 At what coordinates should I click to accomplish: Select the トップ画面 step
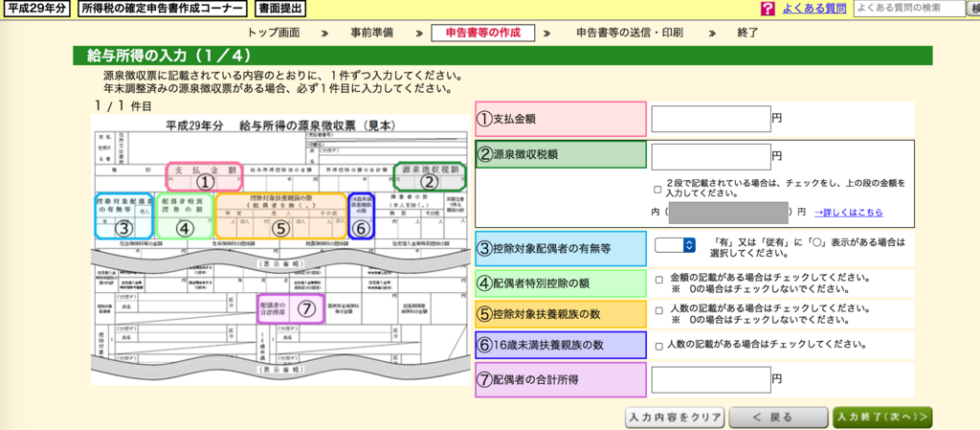274,34
